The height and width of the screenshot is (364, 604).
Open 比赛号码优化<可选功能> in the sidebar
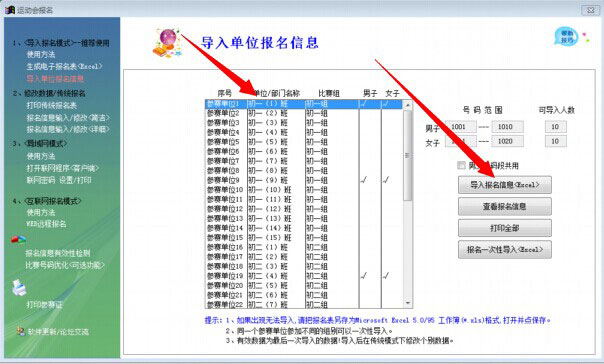65,265
